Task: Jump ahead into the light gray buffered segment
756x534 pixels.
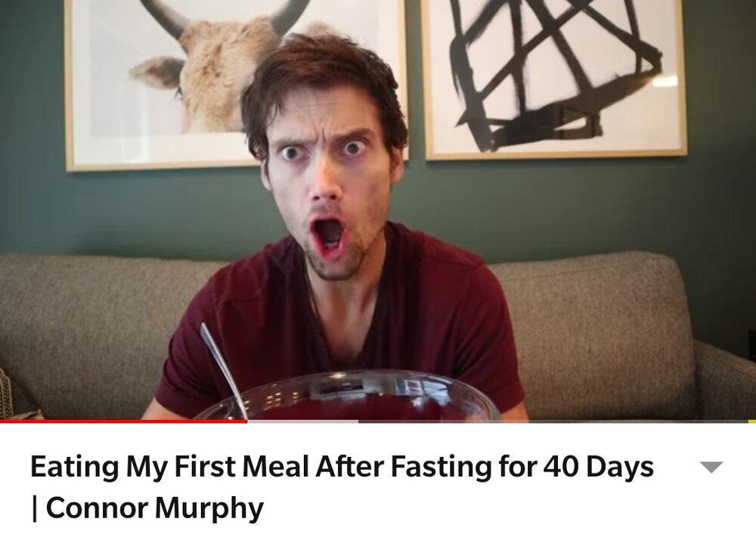Action: 303,421
